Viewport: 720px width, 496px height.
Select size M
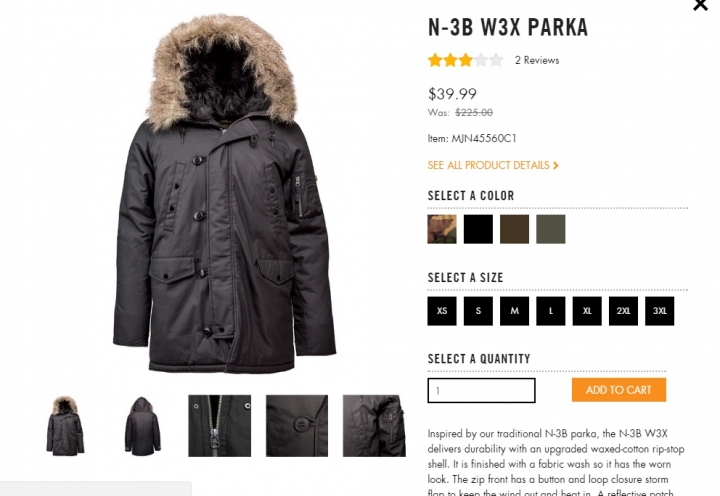coord(514,311)
